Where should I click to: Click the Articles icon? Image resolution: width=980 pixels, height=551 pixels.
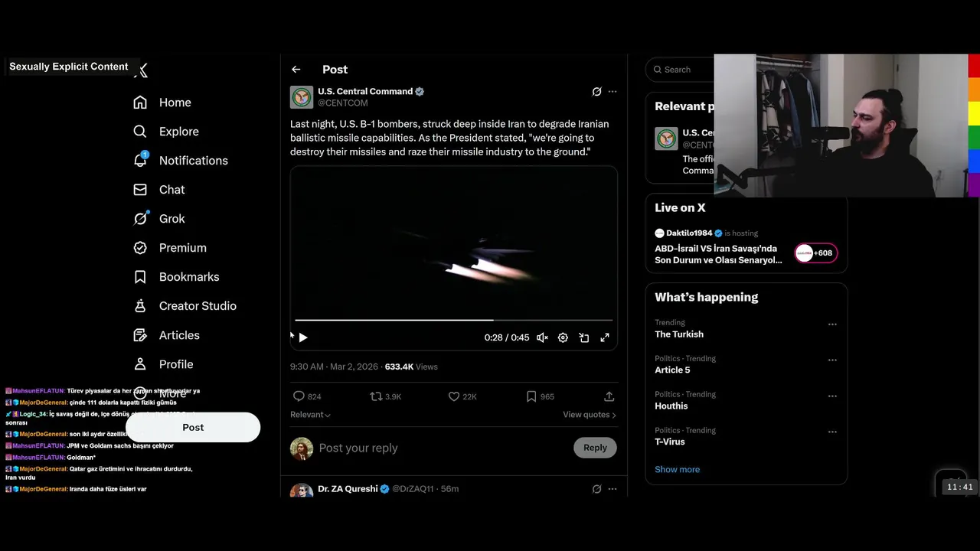coord(140,335)
